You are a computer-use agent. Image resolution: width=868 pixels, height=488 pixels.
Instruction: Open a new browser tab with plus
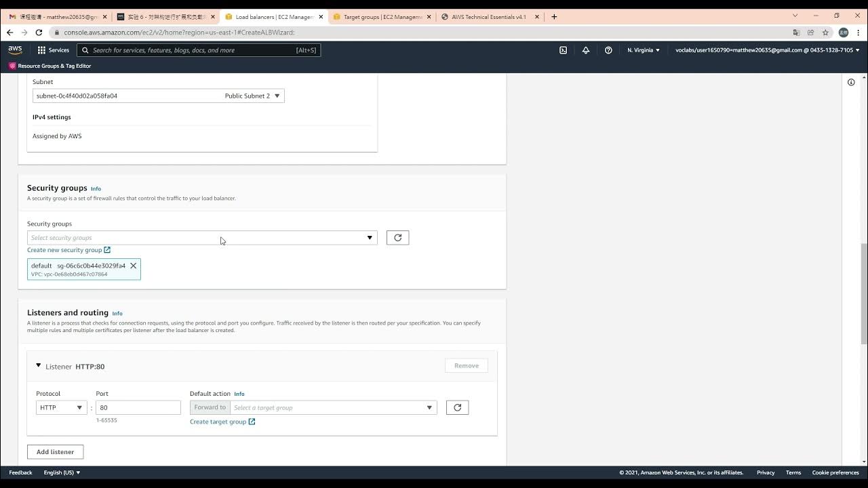pos(554,17)
